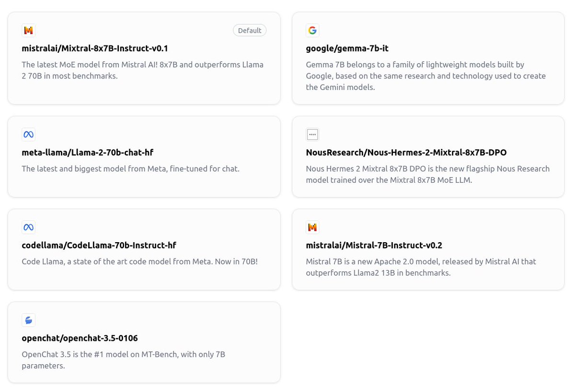Click the Nous Research icon on the Nous-Hermes-2 card
This screenshot has width=575, height=392.
pos(312,134)
